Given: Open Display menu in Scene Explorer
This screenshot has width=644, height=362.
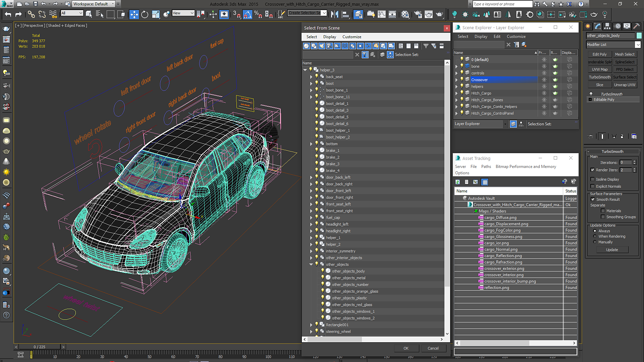Looking at the screenshot, I should 481,37.
